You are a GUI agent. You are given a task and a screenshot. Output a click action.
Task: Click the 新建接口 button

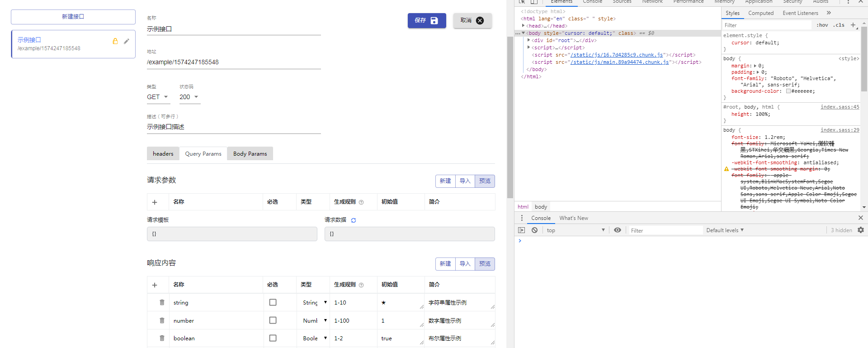73,17
